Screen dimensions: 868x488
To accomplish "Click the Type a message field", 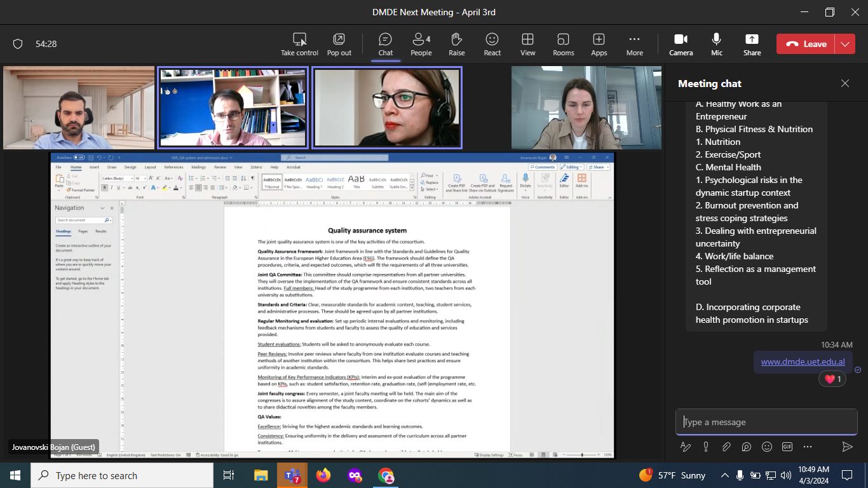I will (x=766, y=422).
